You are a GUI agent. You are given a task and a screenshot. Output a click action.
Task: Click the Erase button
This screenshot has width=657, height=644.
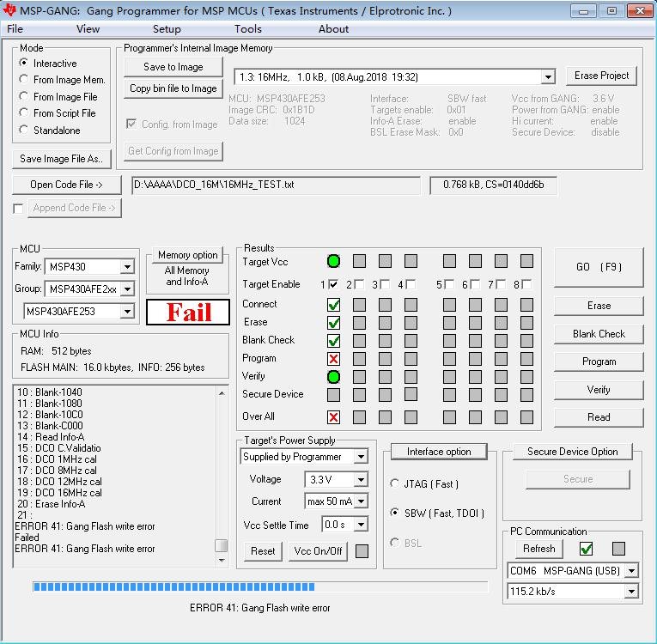(599, 306)
